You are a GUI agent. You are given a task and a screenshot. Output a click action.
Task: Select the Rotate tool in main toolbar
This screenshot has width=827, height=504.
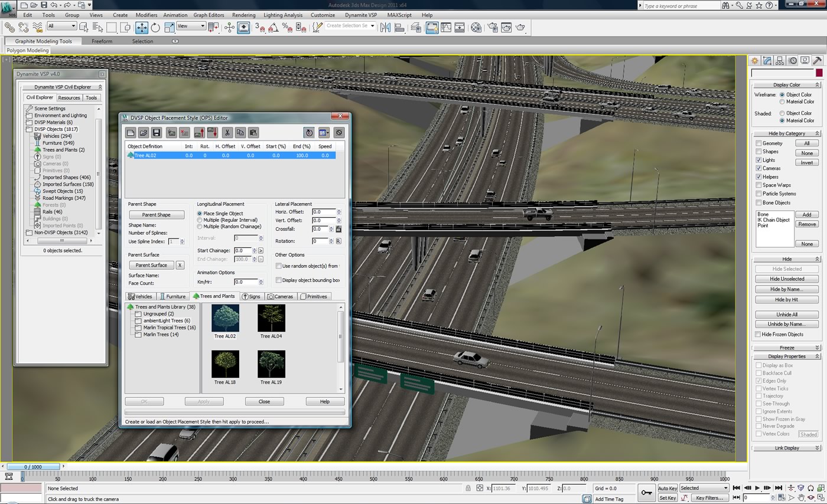155,27
